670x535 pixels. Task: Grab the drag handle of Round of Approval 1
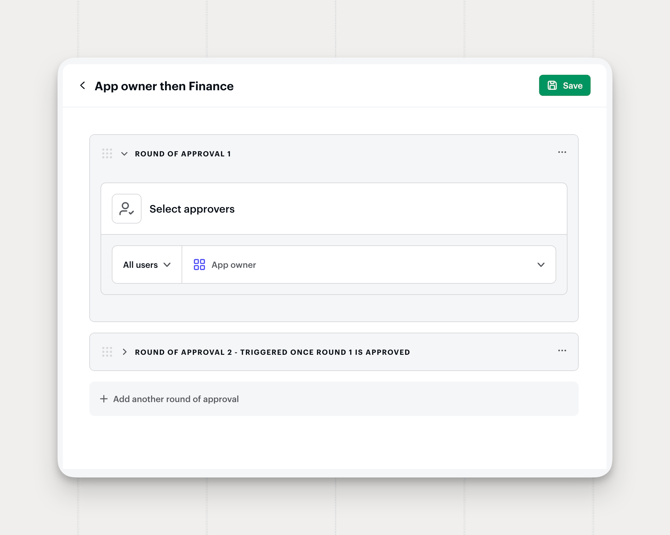click(x=107, y=153)
